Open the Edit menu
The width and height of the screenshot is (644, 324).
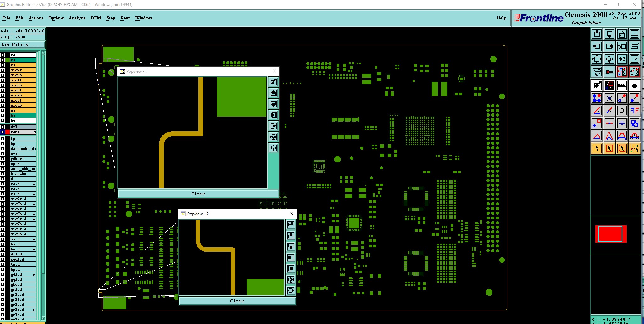[19, 18]
